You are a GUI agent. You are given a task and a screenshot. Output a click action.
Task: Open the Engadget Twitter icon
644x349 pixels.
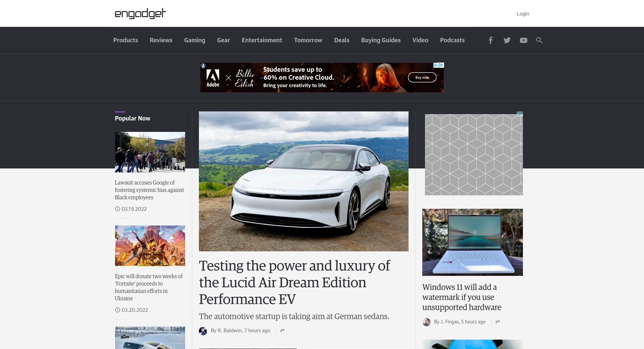[x=507, y=40]
